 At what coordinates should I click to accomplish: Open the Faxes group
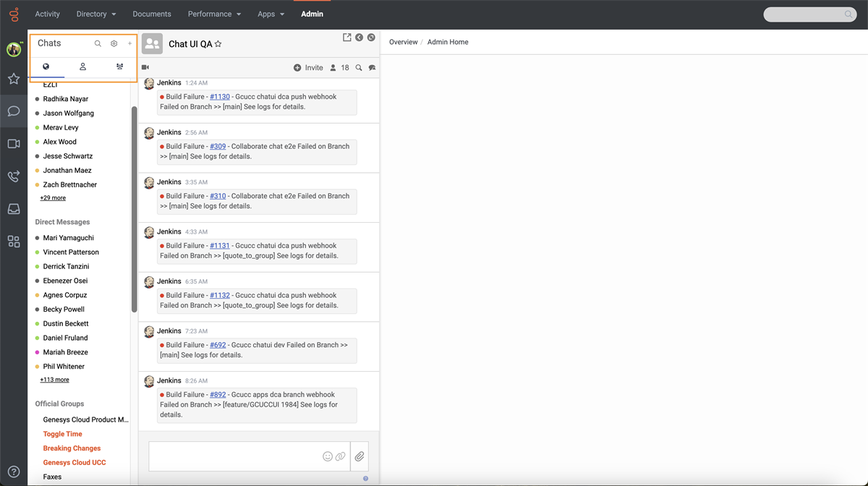click(52, 477)
